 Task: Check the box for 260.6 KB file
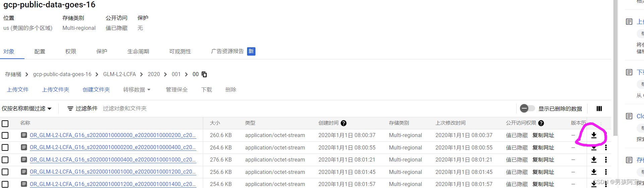[5, 135]
